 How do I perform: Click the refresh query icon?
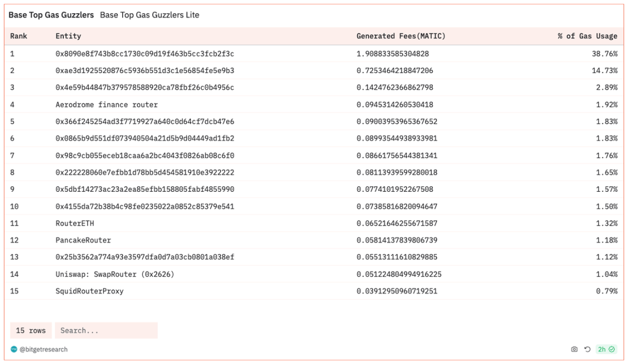point(587,349)
